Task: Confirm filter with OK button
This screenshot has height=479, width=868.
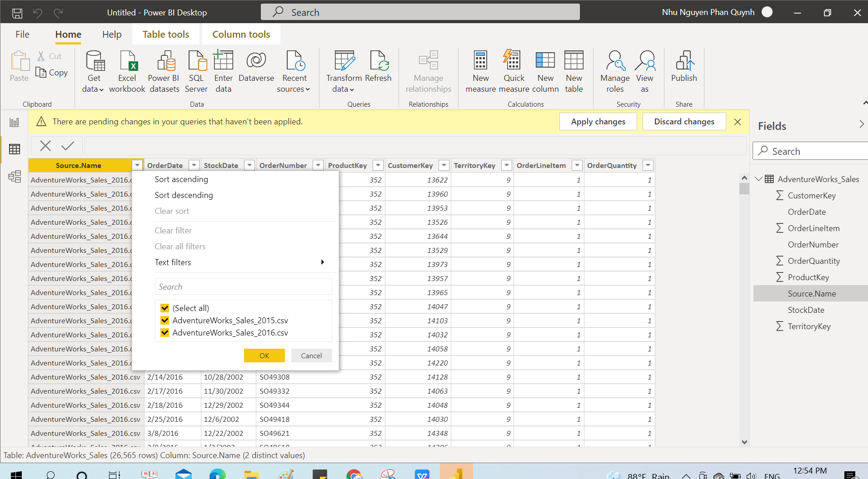Action: pyautogui.click(x=264, y=356)
